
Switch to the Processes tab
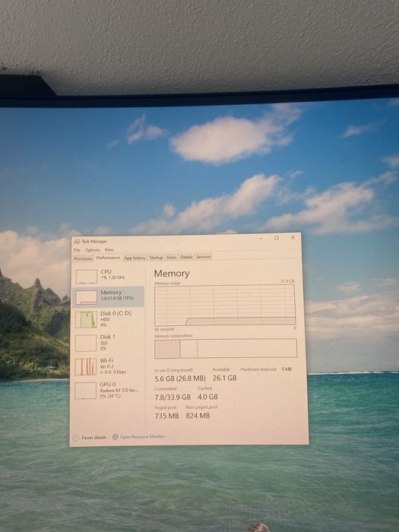click(x=83, y=258)
